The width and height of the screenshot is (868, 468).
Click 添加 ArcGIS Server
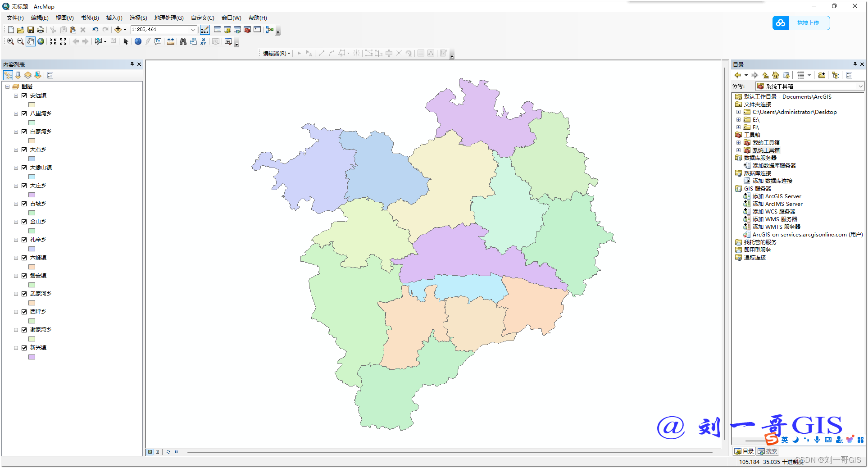777,196
